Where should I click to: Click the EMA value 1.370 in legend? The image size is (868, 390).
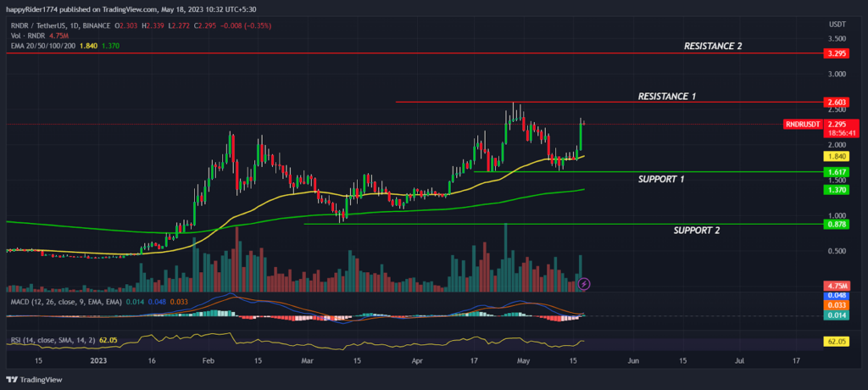(111, 46)
